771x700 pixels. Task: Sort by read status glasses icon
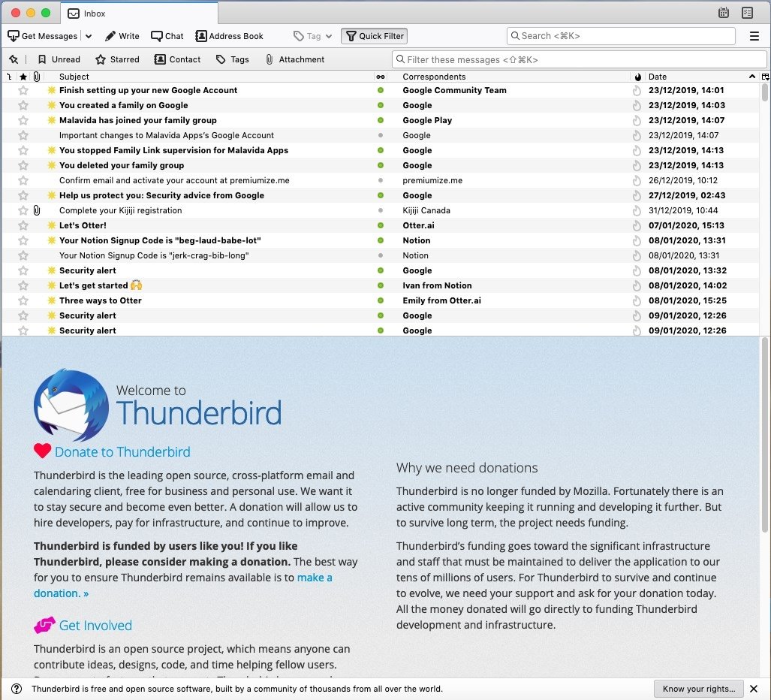click(x=381, y=77)
